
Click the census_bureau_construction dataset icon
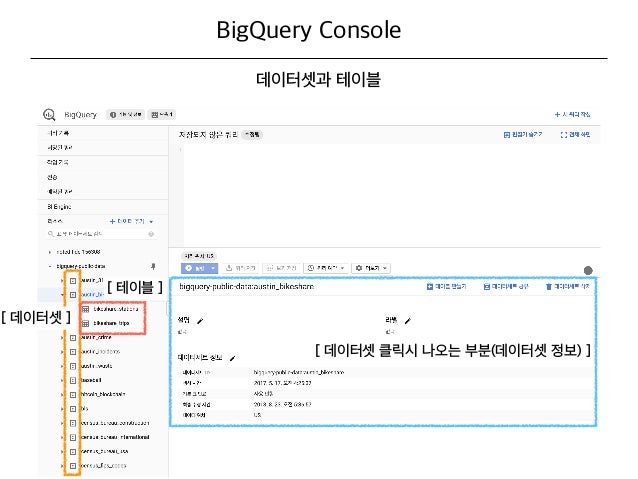coord(73,423)
